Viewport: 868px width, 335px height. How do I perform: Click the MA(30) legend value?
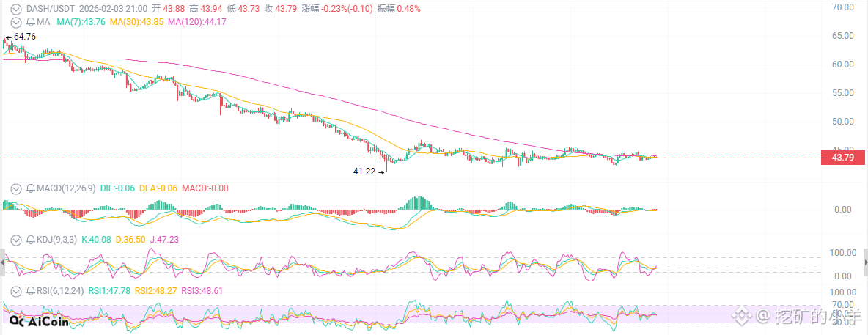click(x=136, y=22)
